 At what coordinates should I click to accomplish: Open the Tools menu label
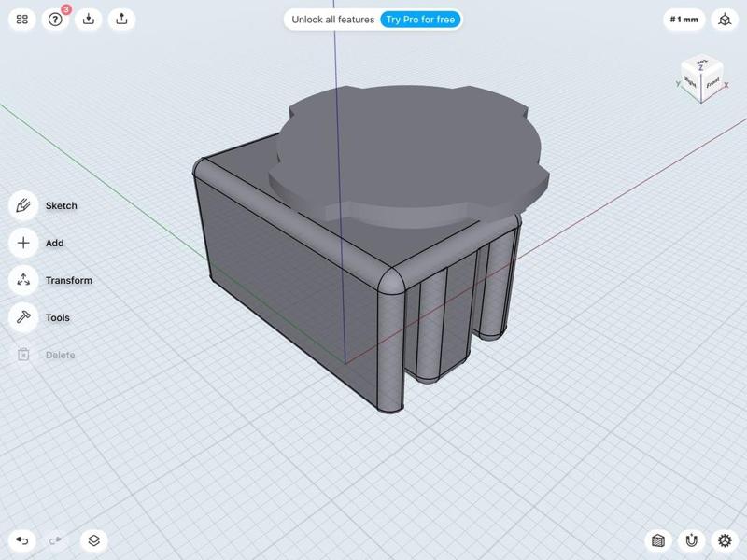tap(58, 317)
